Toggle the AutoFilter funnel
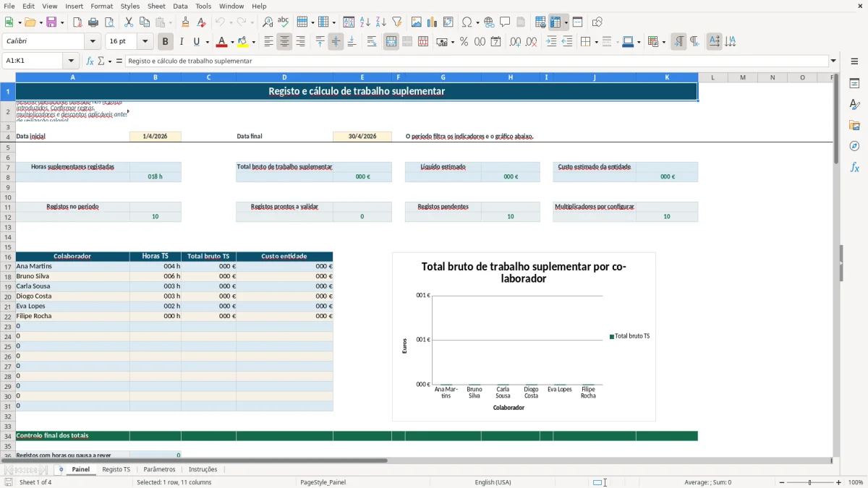Viewport: 868px width, 488px height. pos(396,22)
